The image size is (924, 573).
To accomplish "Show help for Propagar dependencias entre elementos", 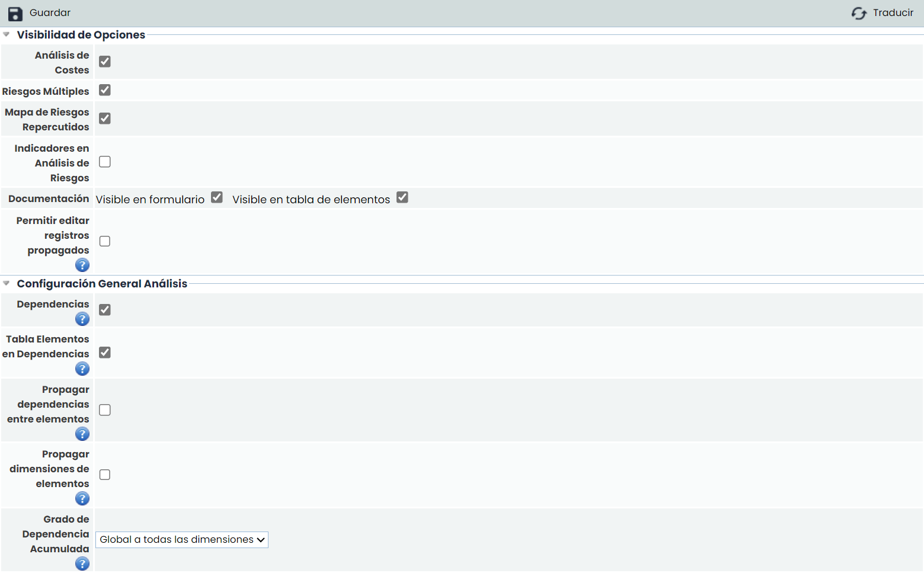I will [x=82, y=434].
